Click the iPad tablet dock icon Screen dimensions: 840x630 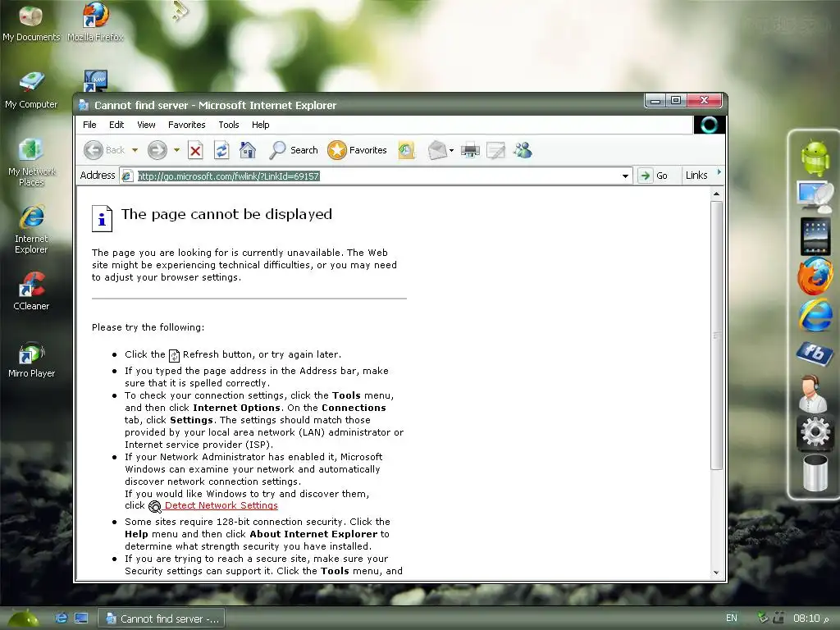(x=815, y=235)
